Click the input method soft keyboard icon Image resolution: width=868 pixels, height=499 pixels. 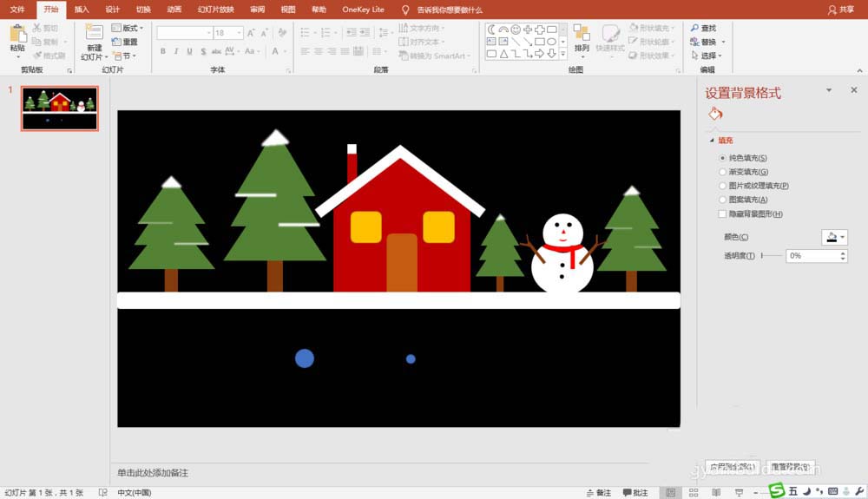[x=832, y=490]
